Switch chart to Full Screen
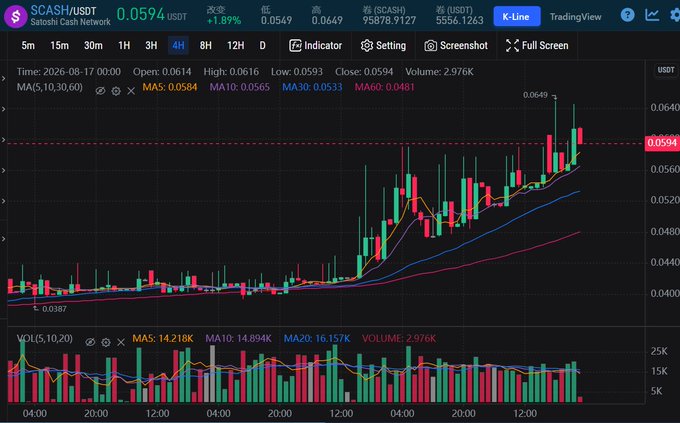Image resolution: width=680 pixels, height=423 pixels. click(x=537, y=45)
